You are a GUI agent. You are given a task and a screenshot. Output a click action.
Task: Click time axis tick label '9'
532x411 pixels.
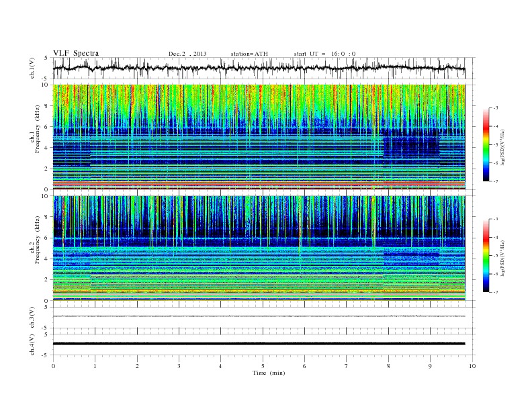point(430,366)
